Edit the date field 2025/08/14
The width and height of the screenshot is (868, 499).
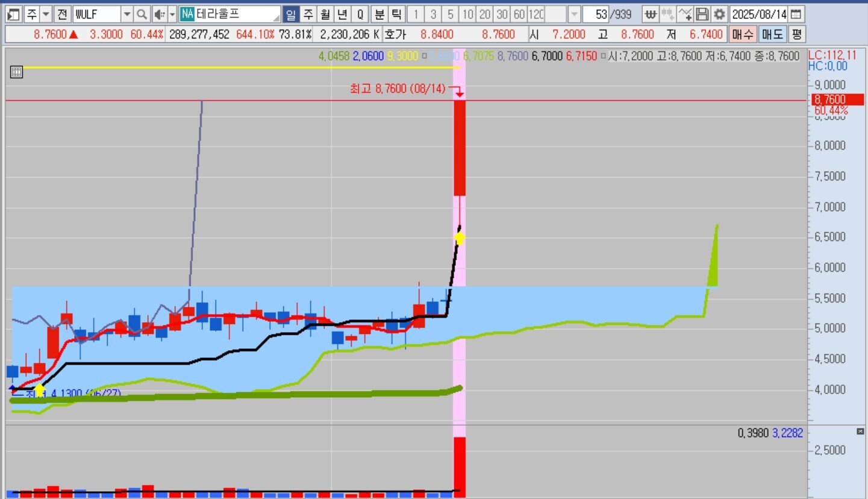[759, 14]
